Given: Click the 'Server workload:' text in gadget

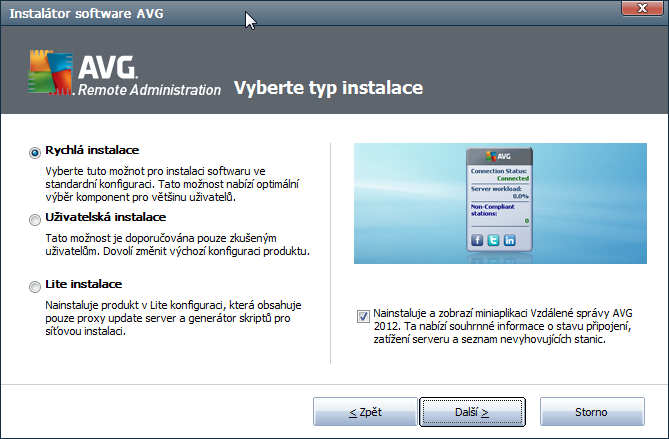Looking at the screenshot, I should pyautogui.click(x=496, y=189).
